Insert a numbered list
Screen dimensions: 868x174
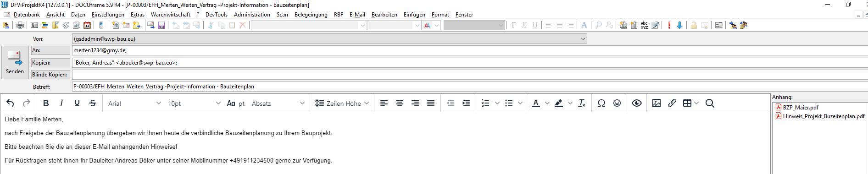pos(486,103)
